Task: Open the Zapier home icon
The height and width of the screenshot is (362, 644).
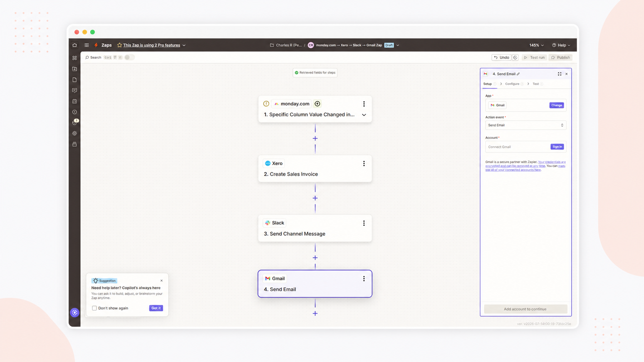Action: click(x=75, y=45)
